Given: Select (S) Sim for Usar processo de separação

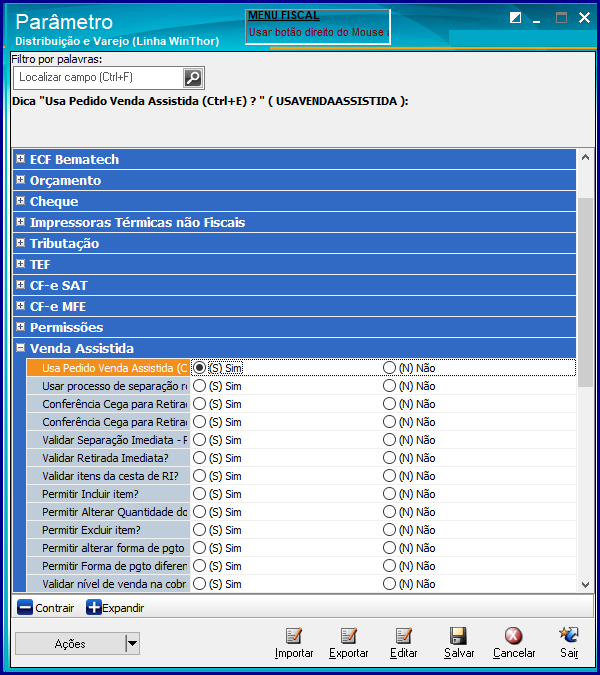Looking at the screenshot, I should point(199,386).
